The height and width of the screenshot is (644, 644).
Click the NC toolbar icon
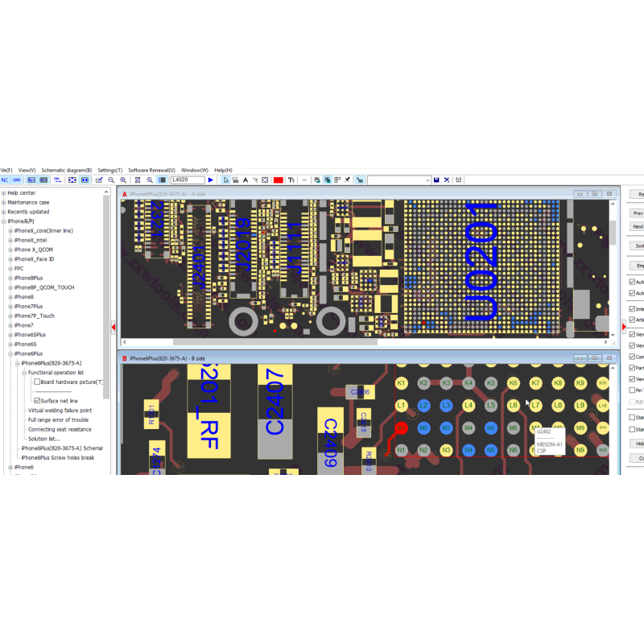click(5, 180)
